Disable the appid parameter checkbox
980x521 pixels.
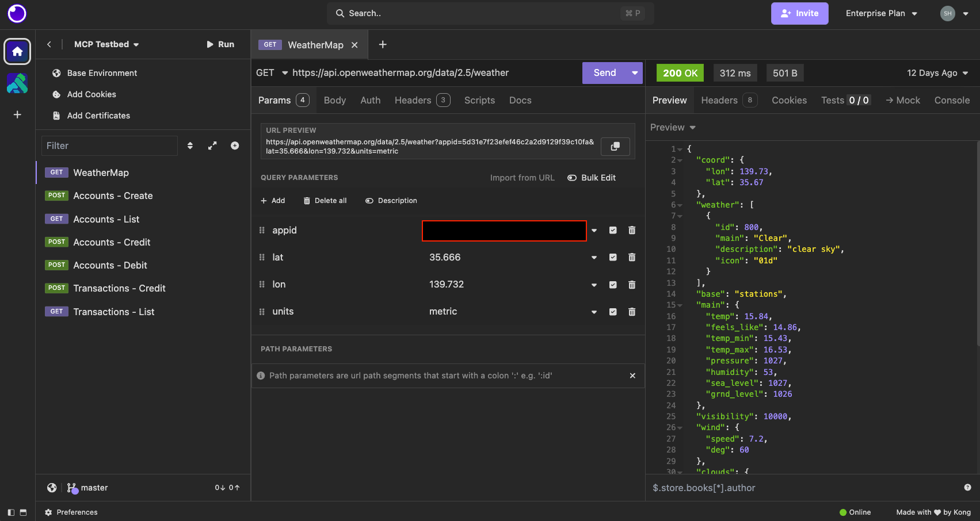coord(613,231)
